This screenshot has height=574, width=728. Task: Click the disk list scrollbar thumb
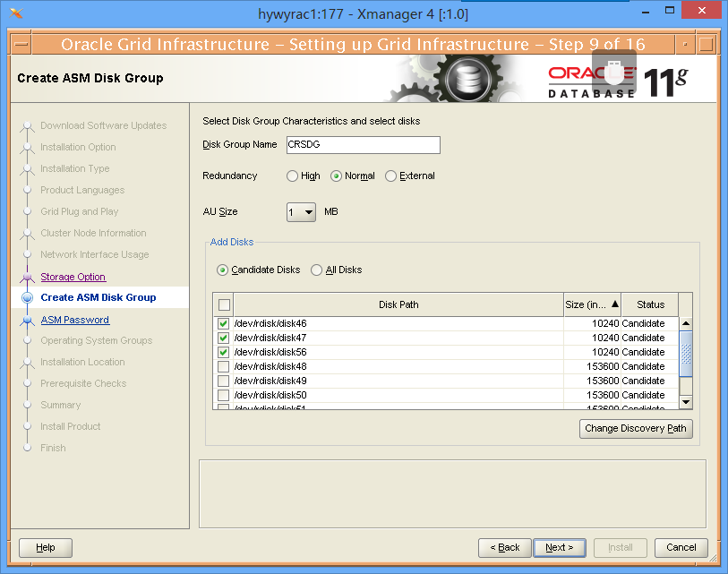686,354
